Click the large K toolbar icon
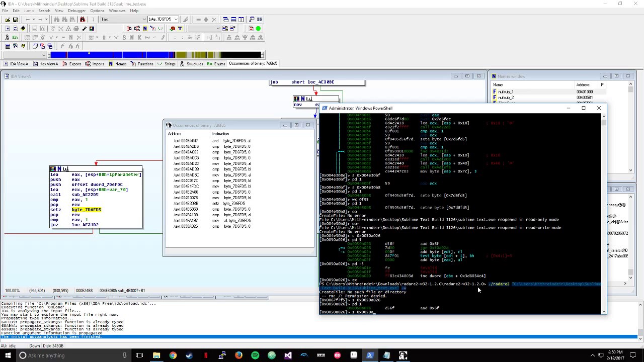Screen dimensions: 644x362 click(139, 37)
